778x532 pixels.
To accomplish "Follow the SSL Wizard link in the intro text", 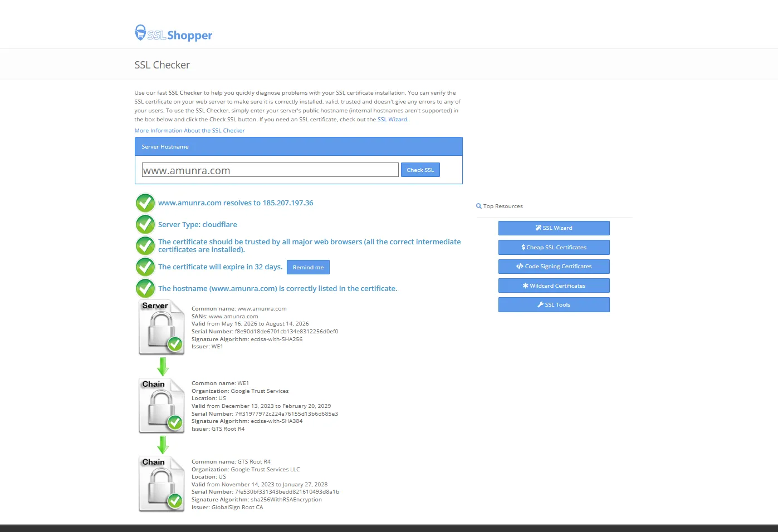I will click(x=392, y=120).
